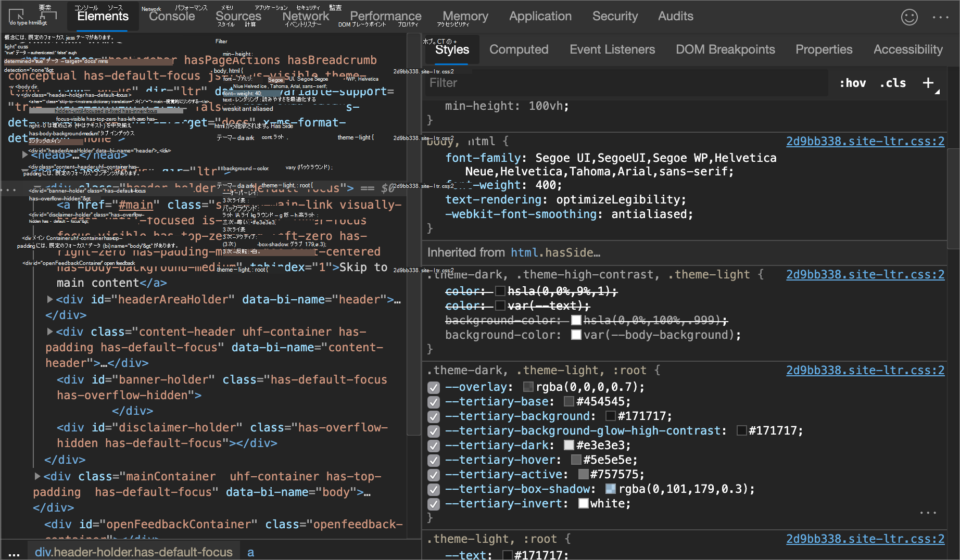The width and height of the screenshot is (960, 560).
Task: Uncheck the --tertiary-active checkbox
Action: [434, 475]
